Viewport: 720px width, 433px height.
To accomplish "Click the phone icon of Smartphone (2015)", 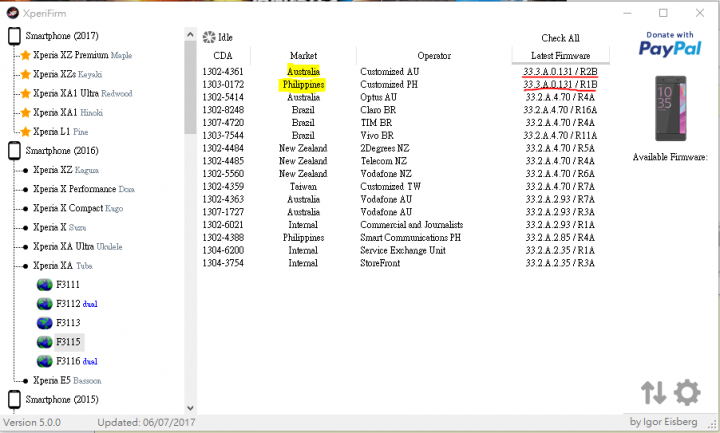I will [x=15, y=399].
